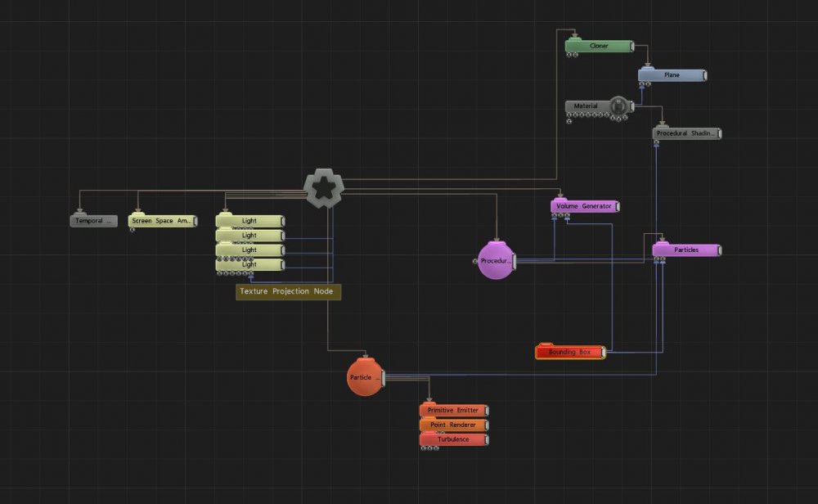
Task: Select the red Bounding Box node
Action: 569,352
